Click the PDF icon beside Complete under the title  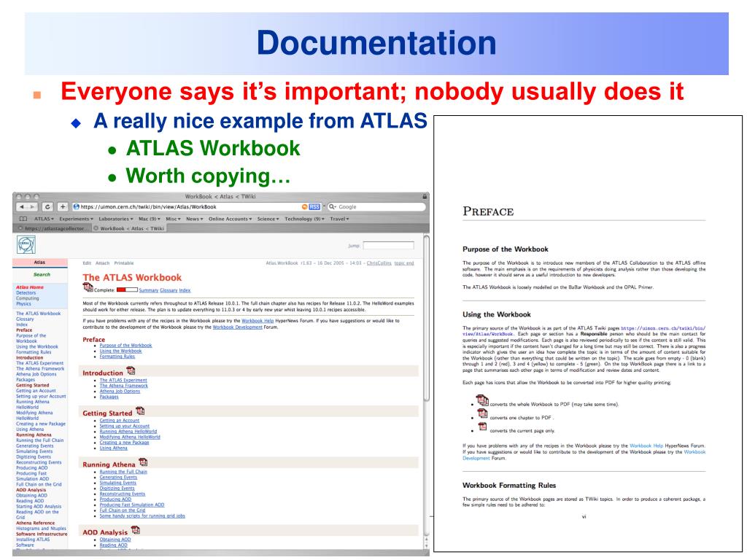(x=88, y=287)
